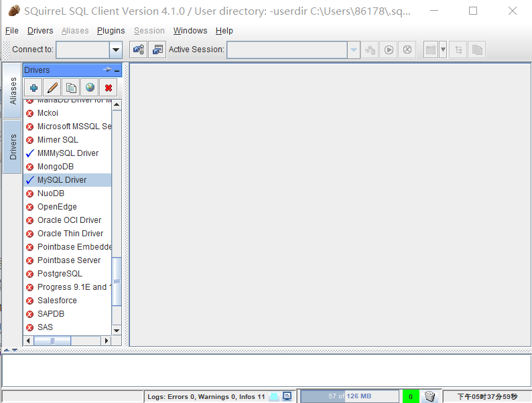This screenshot has width=532, height=403.
Task: Select the Salesforce driver
Action: (68, 301)
